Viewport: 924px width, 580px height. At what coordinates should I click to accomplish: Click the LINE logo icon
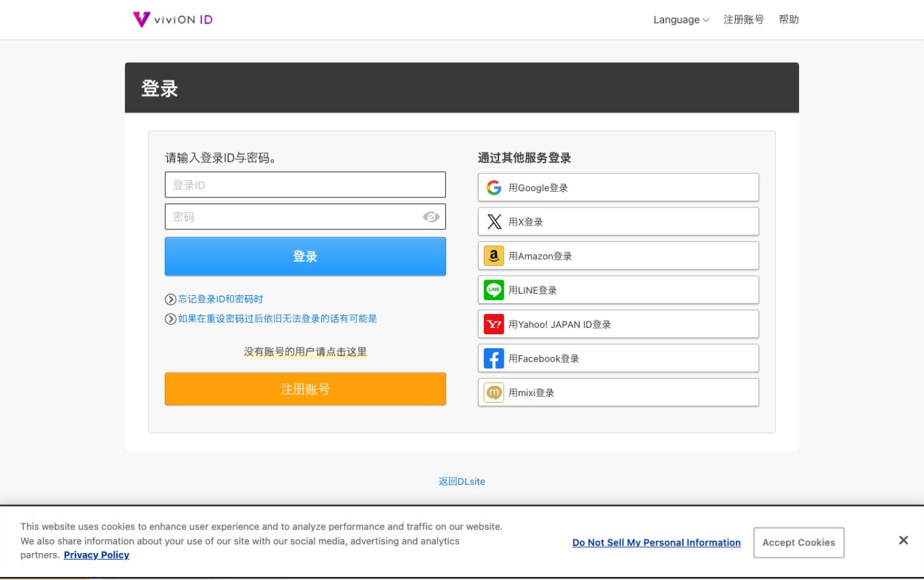[494, 290]
